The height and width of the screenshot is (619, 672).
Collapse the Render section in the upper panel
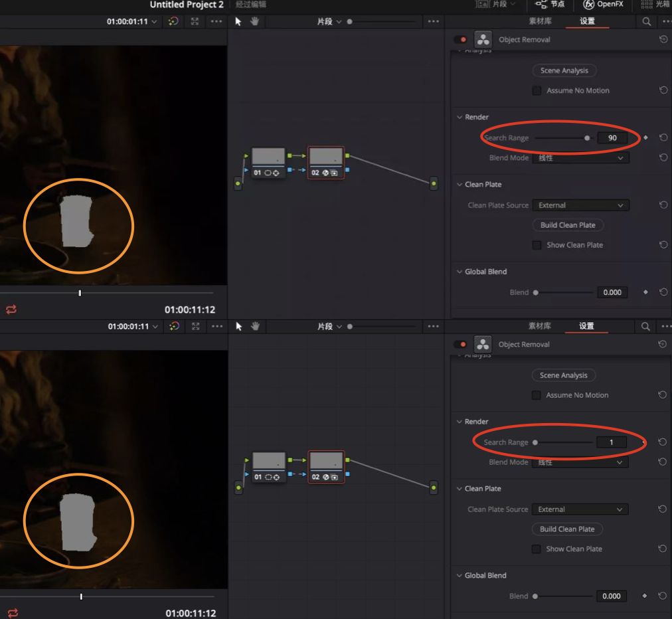pyautogui.click(x=460, y=117)
